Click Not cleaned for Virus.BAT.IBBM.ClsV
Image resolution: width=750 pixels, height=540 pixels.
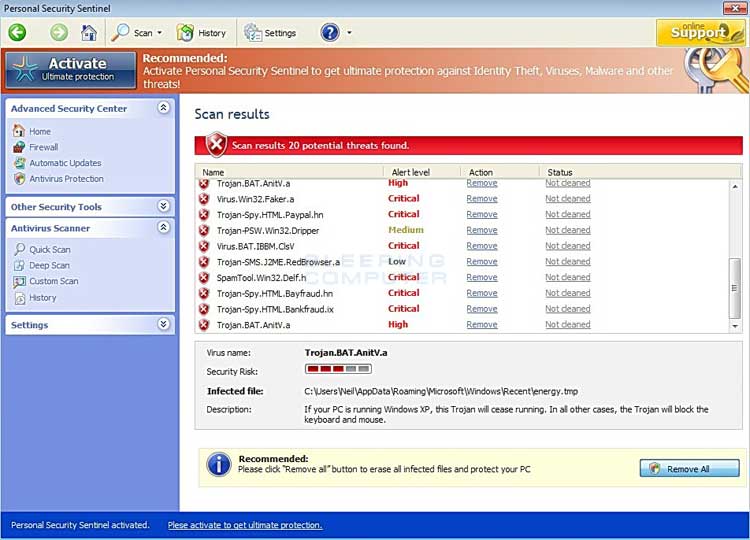click(x=568, y=246)
